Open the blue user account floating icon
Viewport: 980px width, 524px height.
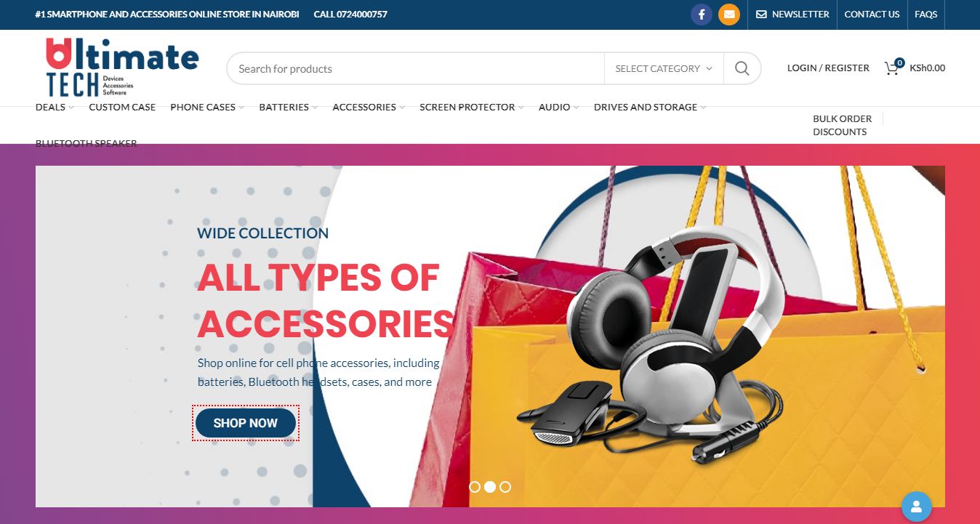(x=917, y=507)
